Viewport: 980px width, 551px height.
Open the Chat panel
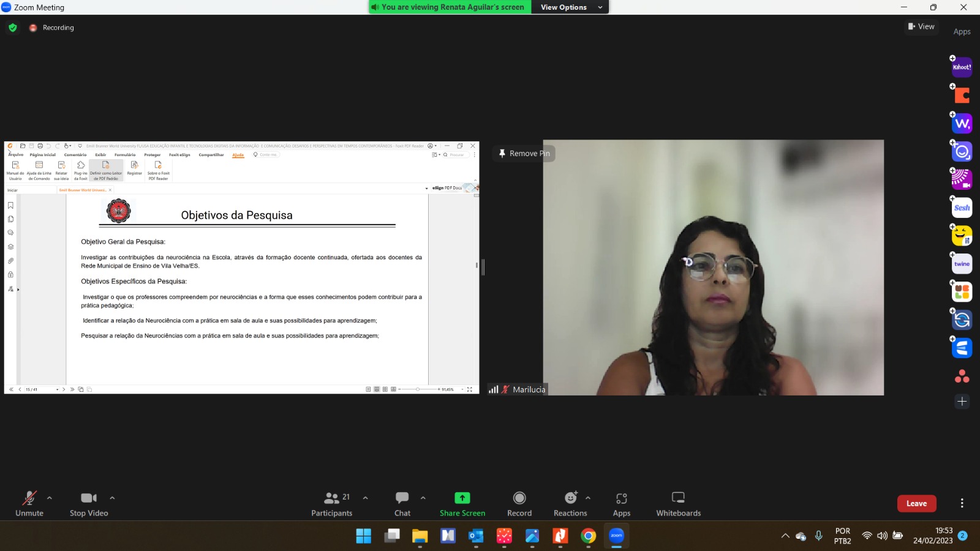click(402, 503)
